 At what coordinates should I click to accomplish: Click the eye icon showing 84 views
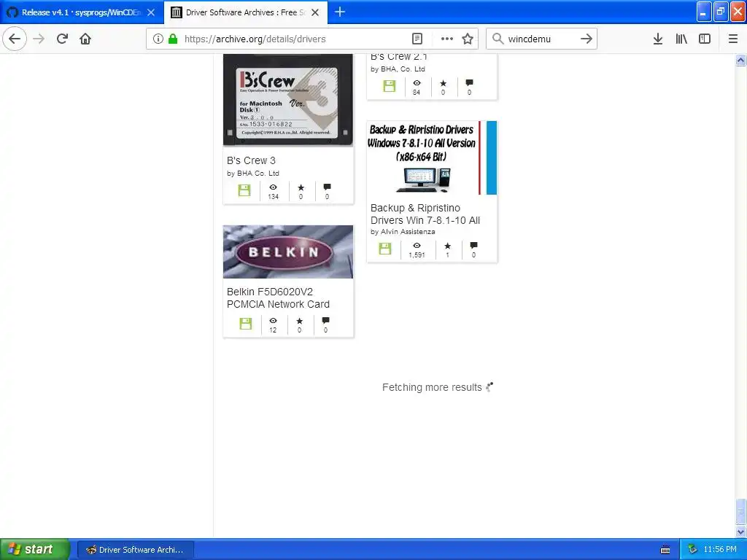click(x=417, y=83)
